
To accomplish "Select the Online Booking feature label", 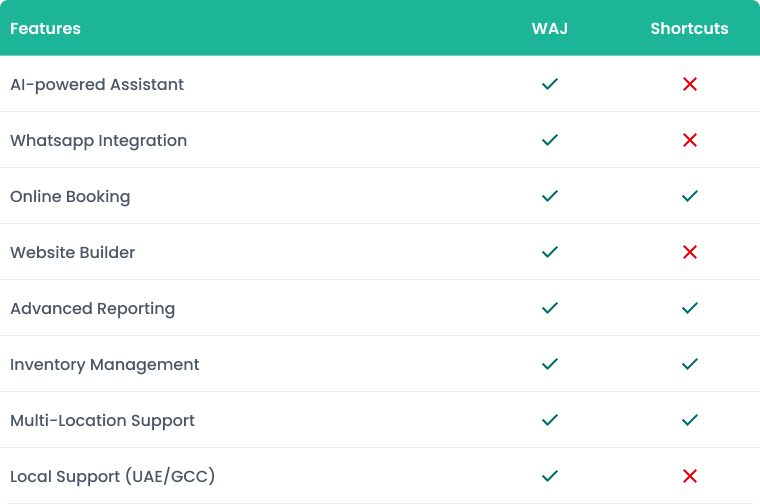I will click(70, 196).
